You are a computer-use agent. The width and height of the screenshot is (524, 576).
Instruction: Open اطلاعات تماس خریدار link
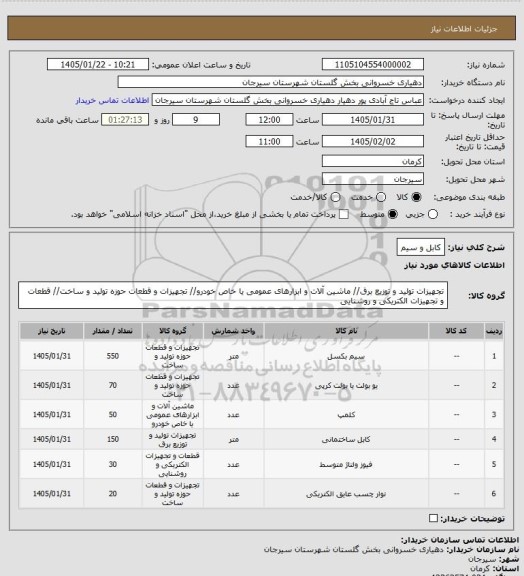(112, 100)
